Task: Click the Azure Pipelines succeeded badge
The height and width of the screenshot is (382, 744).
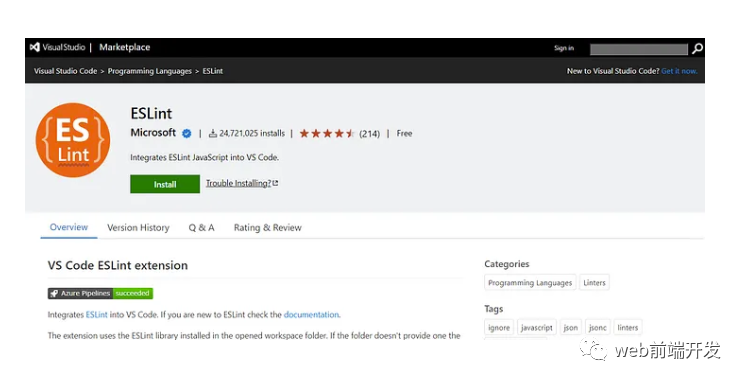Action: pyautogui.click(x=100, y=293)
